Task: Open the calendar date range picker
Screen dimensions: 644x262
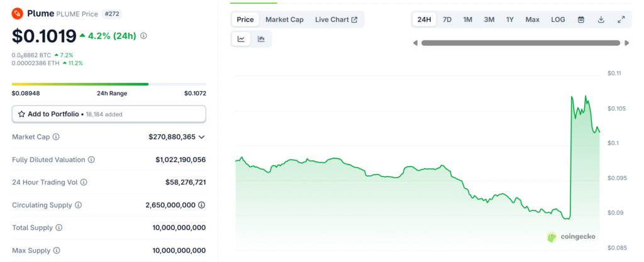Action: tap(581, 19)
